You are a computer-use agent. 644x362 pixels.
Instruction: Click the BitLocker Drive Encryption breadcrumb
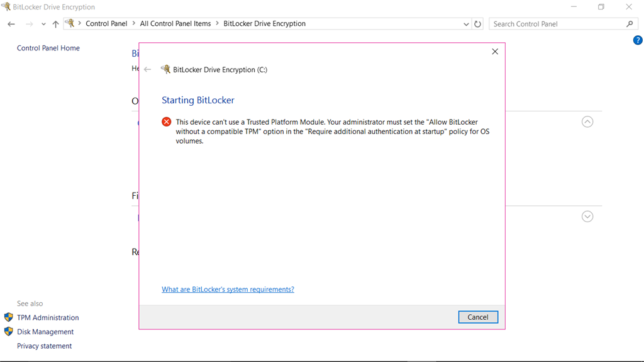pyautogui.click(x=265, y=23)
